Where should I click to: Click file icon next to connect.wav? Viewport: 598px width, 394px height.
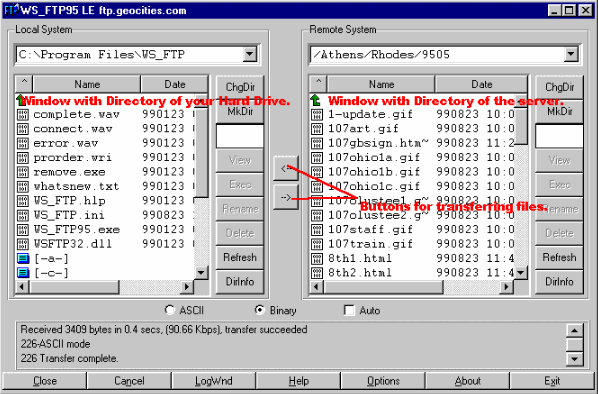(x=23, y=129)
